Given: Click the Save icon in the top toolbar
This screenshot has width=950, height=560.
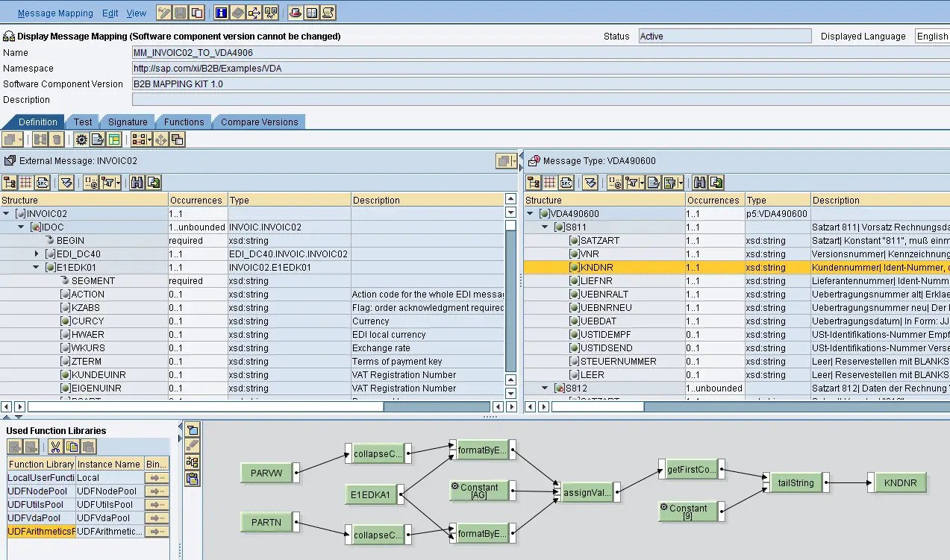Looking at the screenshot, I should point(179,11).
